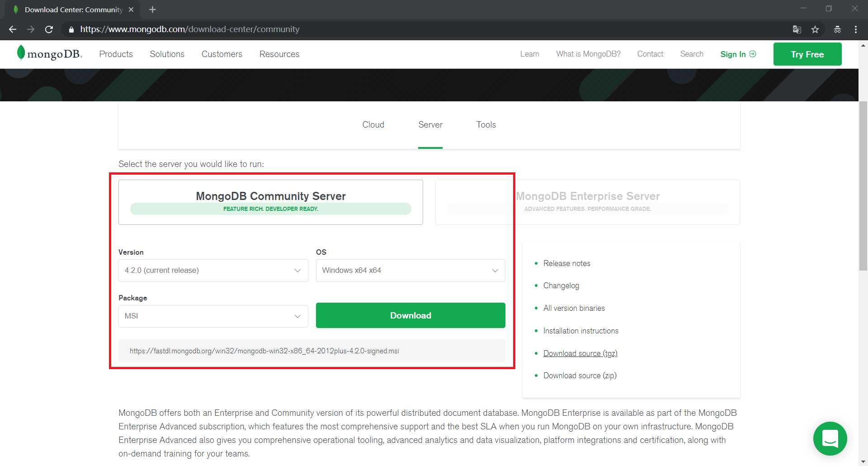Open the Products menu

click(116, 54)
